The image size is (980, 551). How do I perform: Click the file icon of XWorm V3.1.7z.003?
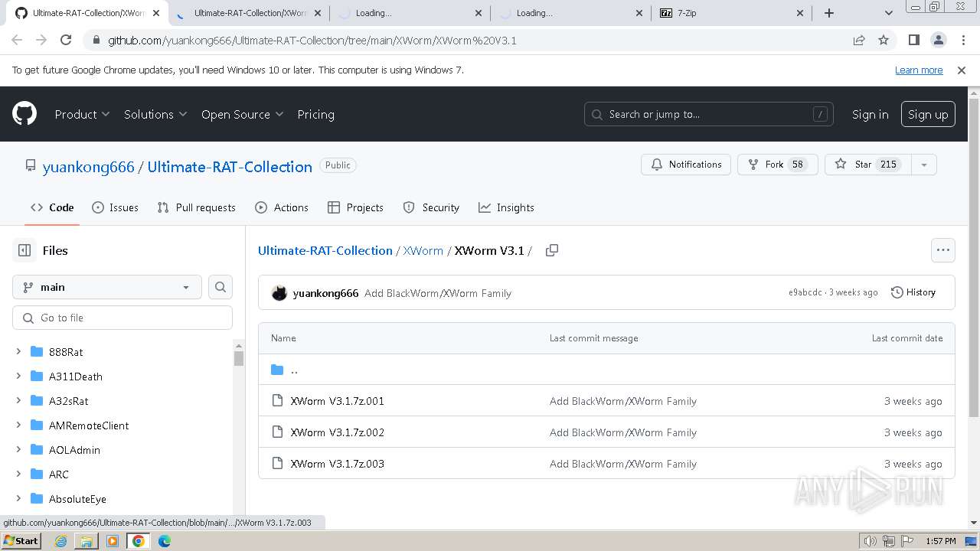point(277,463)
